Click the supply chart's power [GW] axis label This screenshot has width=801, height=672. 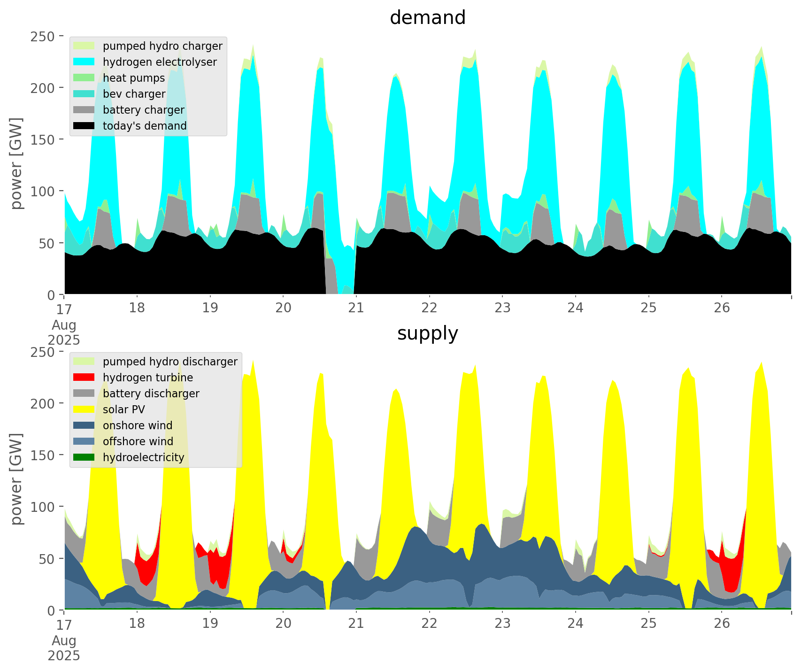16,479
